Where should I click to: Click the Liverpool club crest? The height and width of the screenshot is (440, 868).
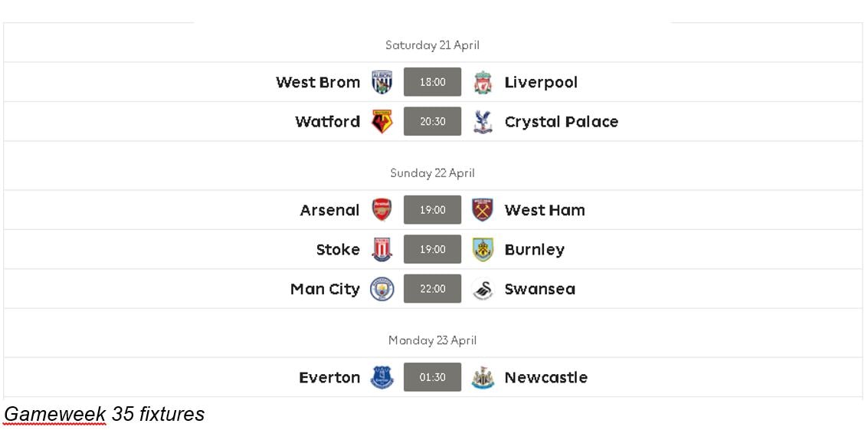(483, 82)
